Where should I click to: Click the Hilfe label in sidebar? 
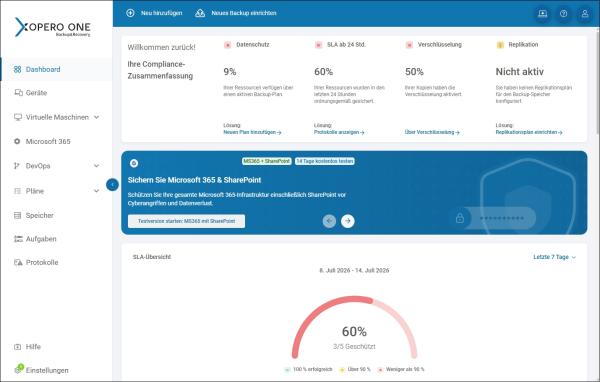pyautogui.click(x=33, y=347)
